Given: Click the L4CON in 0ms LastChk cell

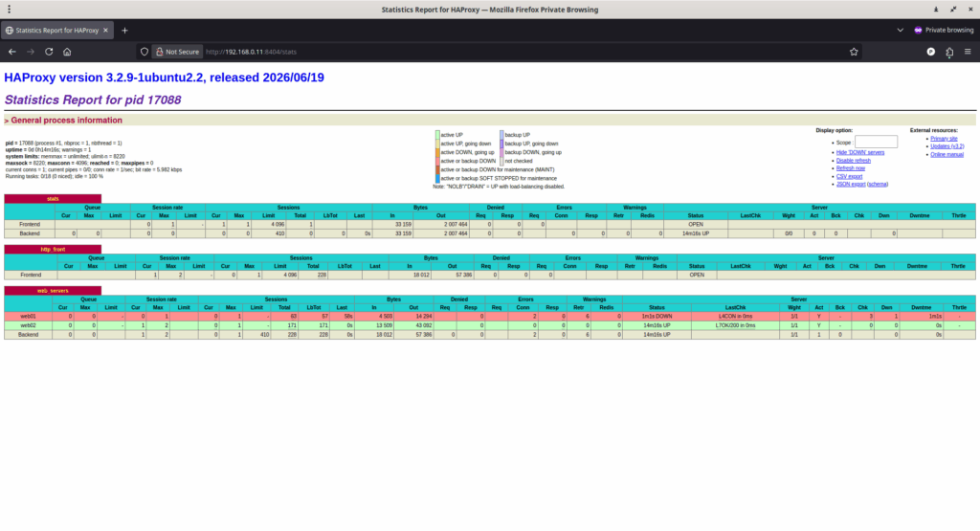Looking at the screenshot, I should tap(736, 317).
